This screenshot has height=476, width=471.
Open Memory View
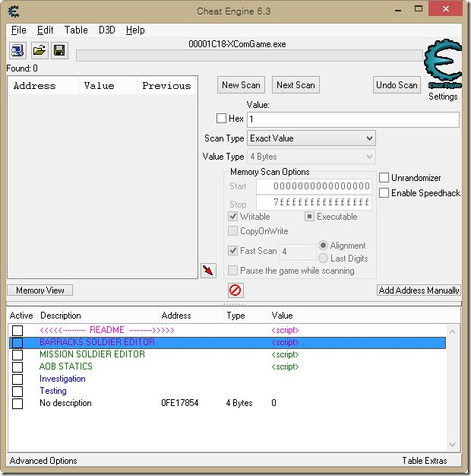point(40,290)
